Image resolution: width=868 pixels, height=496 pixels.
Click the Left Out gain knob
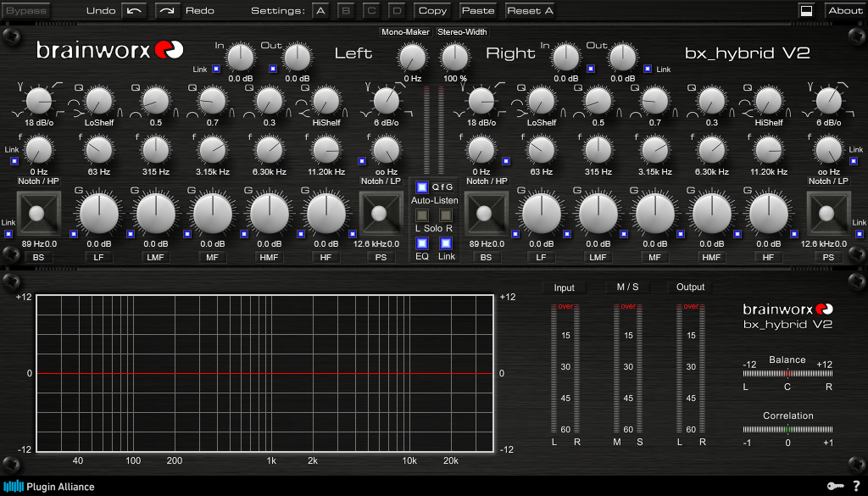click(298, 58)
